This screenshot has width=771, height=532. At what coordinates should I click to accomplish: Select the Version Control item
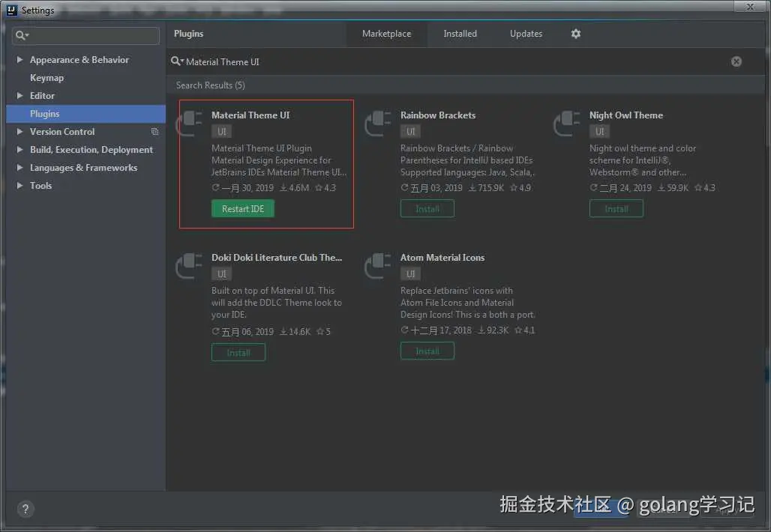62,132
